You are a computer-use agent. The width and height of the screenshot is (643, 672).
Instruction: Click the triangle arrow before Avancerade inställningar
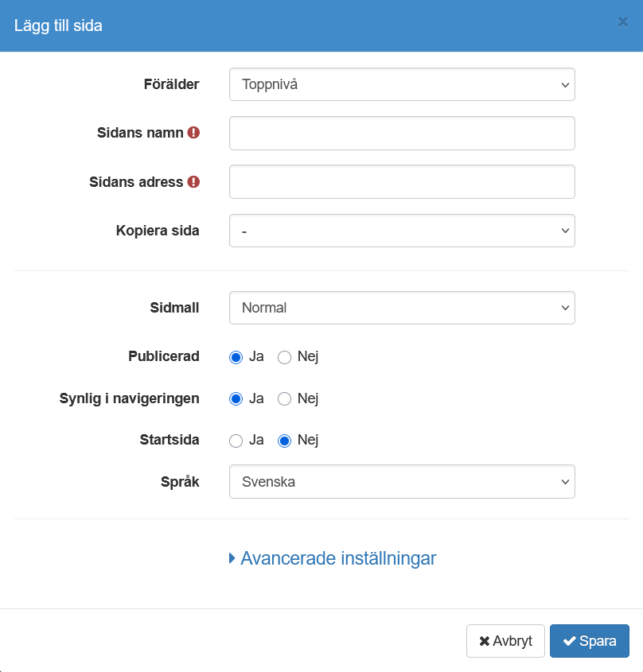pyautogui.click(x=232, y=558)
